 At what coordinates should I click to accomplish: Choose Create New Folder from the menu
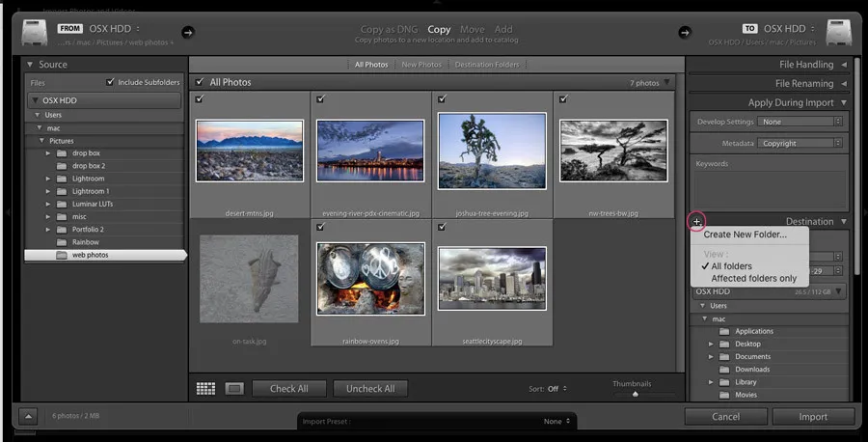745,235
